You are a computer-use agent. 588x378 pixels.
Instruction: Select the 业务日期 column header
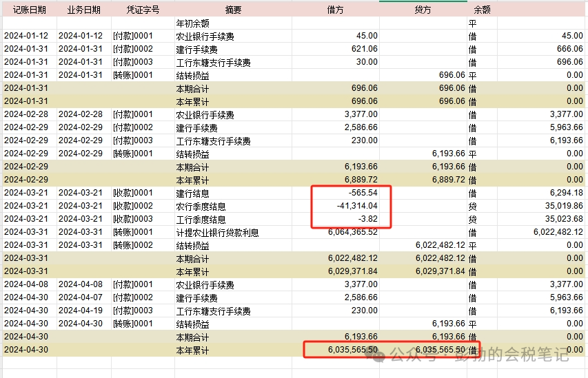[x=83, y=10]
